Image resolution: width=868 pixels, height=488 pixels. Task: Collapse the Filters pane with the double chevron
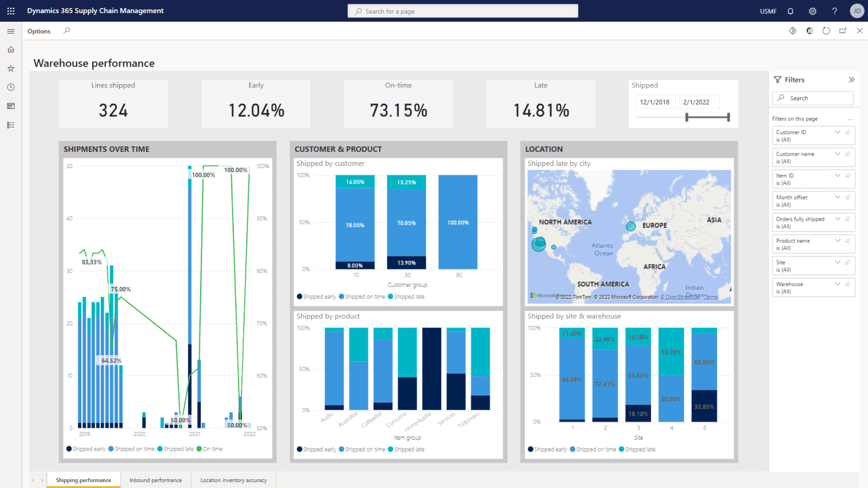tap(851, 79)
